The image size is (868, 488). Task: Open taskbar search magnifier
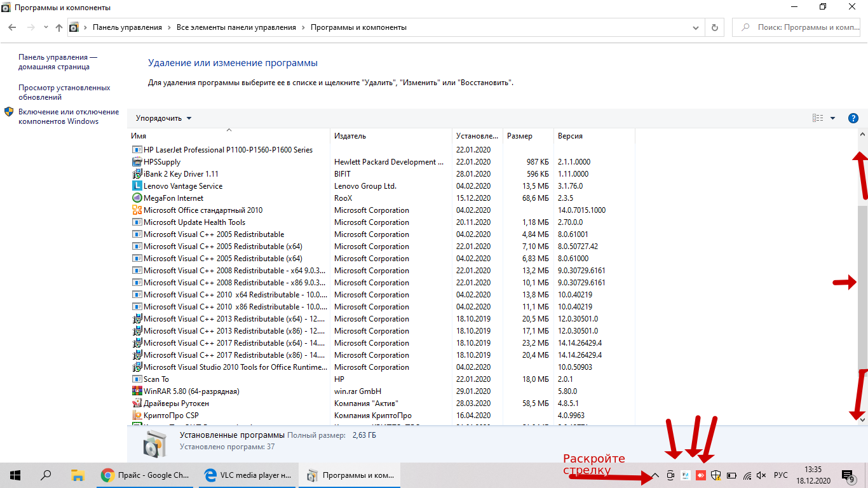pyautogui.click(x=46, y=475)
